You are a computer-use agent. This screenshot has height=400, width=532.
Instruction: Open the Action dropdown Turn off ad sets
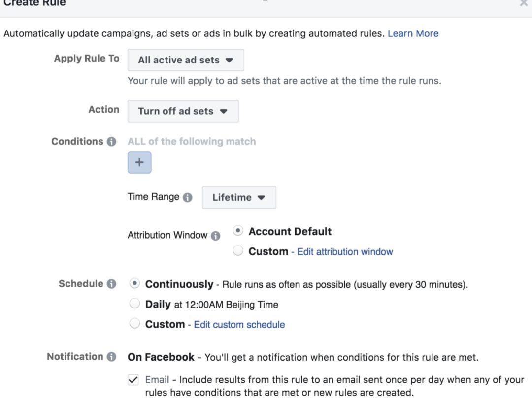(x=183, y=111)
